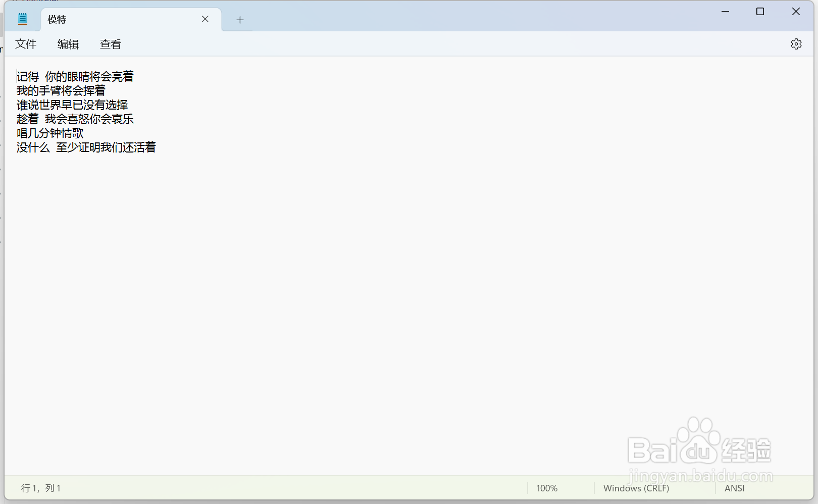This screenshot has height=504, width=818.
Task: Minimize the Notepad window
Action: pos(726,11)
